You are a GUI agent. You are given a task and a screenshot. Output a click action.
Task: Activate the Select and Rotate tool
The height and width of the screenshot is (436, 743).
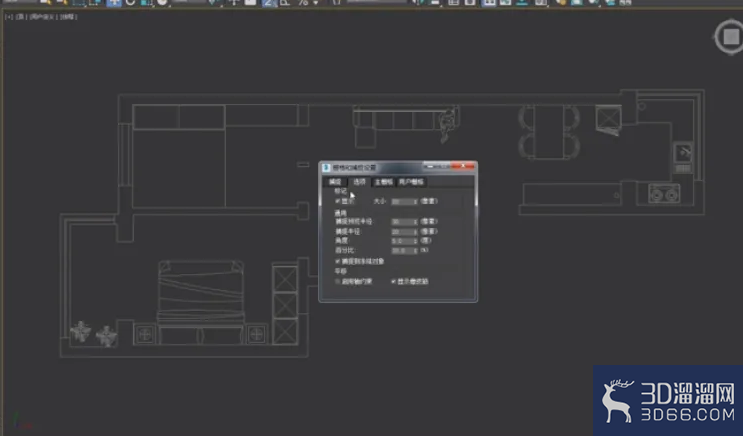coord(130,2)
